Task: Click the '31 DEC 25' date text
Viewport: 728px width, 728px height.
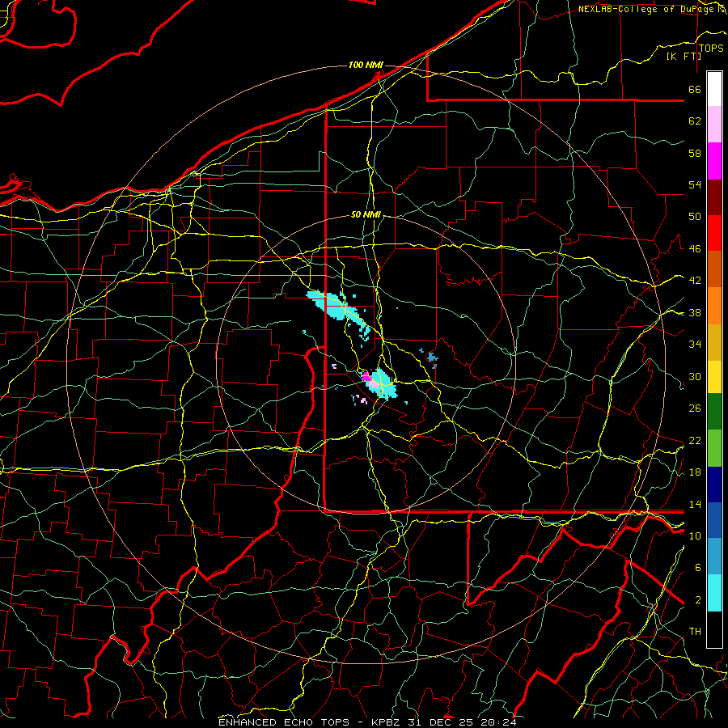Action: [441, 722]
